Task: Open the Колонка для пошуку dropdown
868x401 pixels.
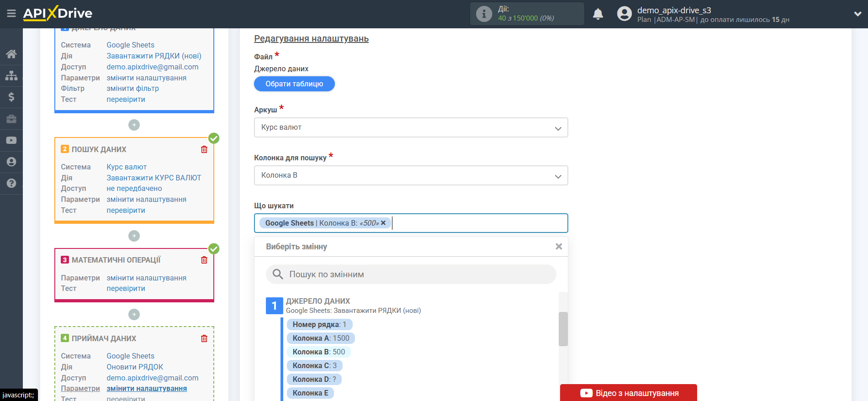Action: pyautogui.click(x=411, y=175)
